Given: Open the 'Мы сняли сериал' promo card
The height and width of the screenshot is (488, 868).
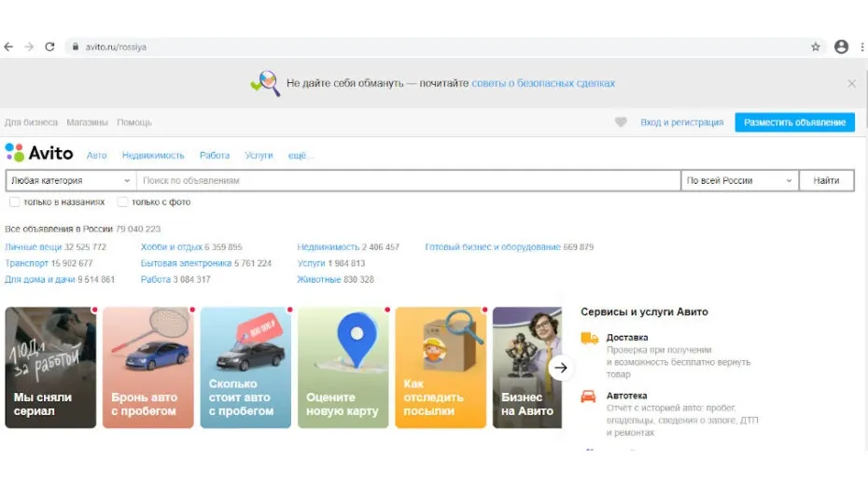Looking at the screenshot, I should pyautogui.click(x=50, y=368).
